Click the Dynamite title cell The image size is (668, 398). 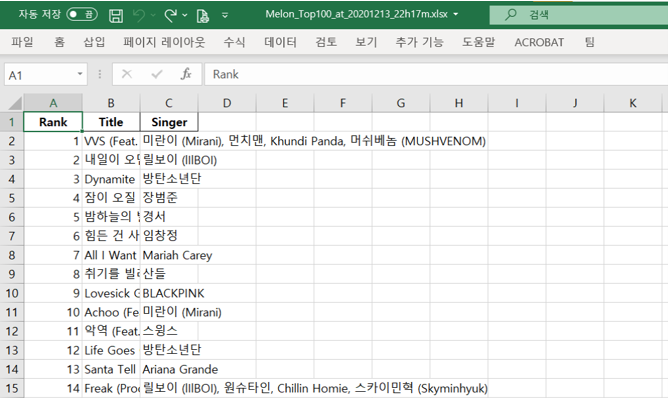111,179
